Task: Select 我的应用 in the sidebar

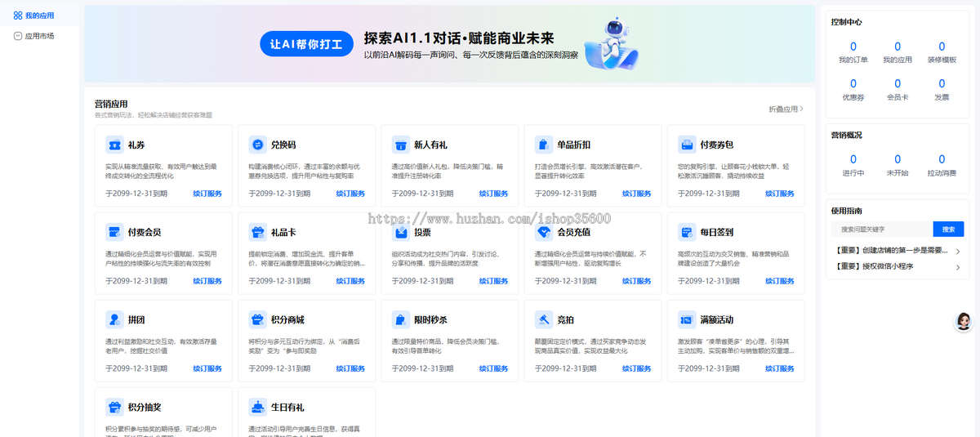Action: tap(39, 16)
